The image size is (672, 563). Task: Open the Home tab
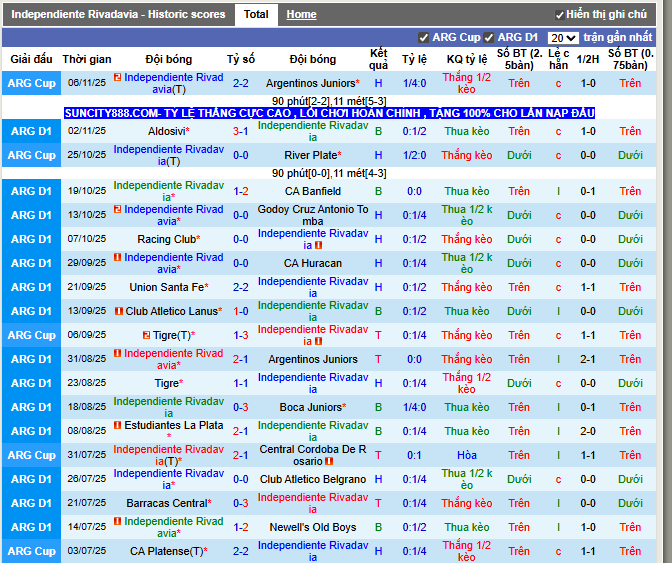(x=301, y=14)
